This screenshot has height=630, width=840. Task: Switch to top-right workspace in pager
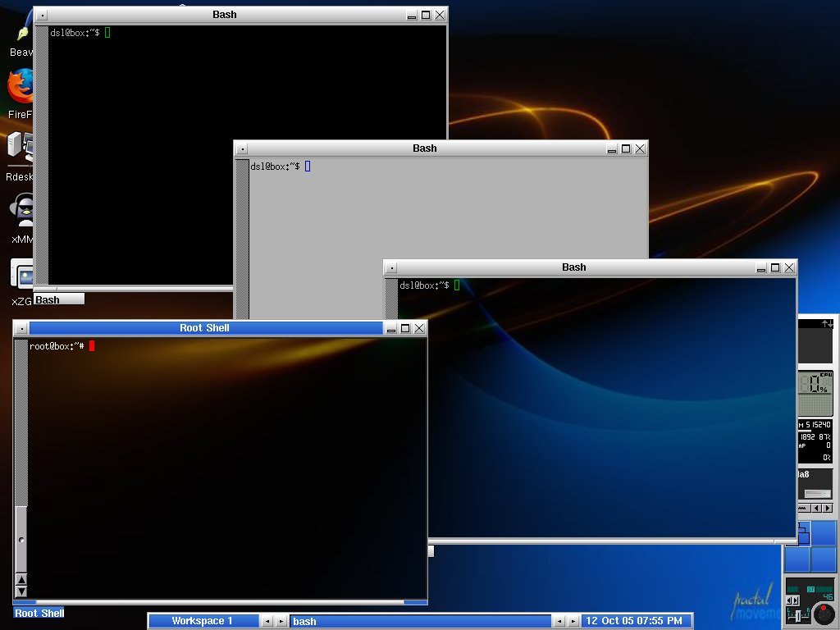tap(824, 533)
